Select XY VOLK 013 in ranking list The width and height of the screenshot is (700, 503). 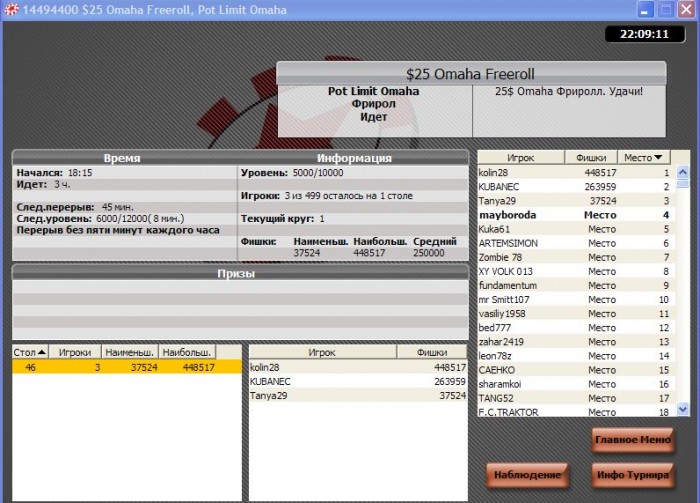(575, 271)
